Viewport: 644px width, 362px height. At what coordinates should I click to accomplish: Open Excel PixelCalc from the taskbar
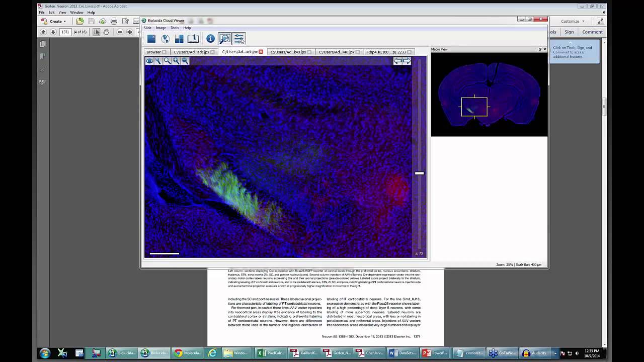[x=271, y=353]
